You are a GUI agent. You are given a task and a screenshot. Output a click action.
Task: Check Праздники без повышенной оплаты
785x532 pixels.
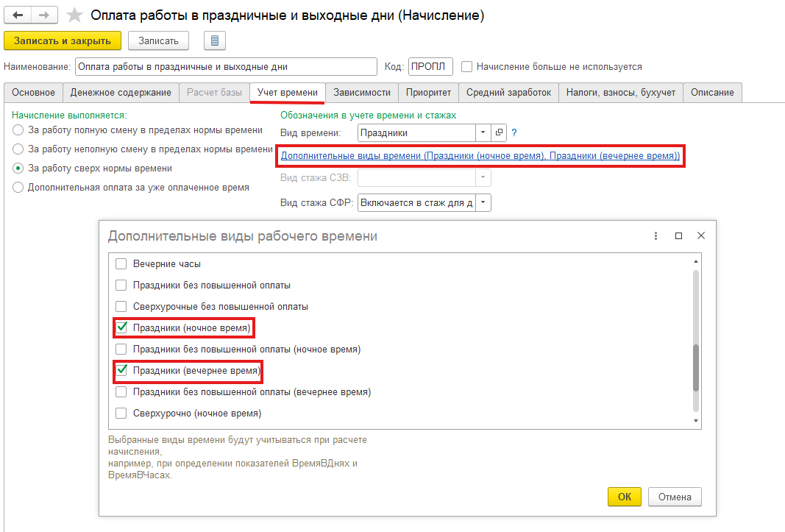coord(121,285)
